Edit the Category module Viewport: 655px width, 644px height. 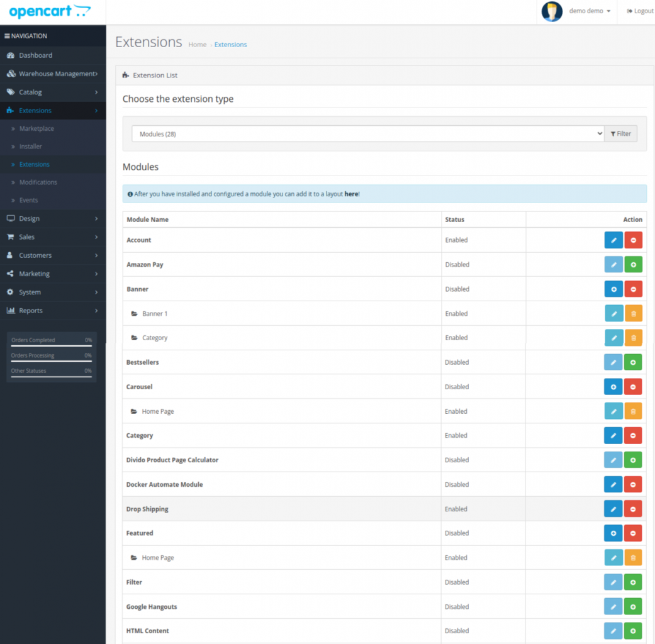[x=613, y=435]
